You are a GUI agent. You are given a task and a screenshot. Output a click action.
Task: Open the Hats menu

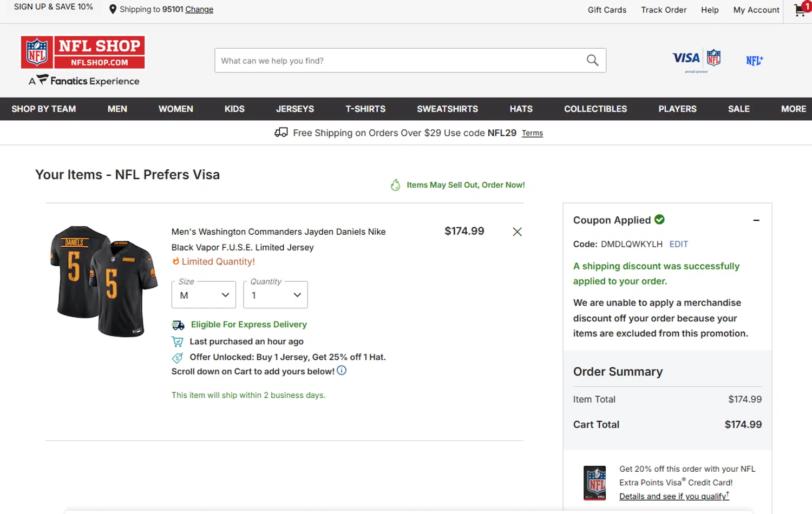(521, 109)
